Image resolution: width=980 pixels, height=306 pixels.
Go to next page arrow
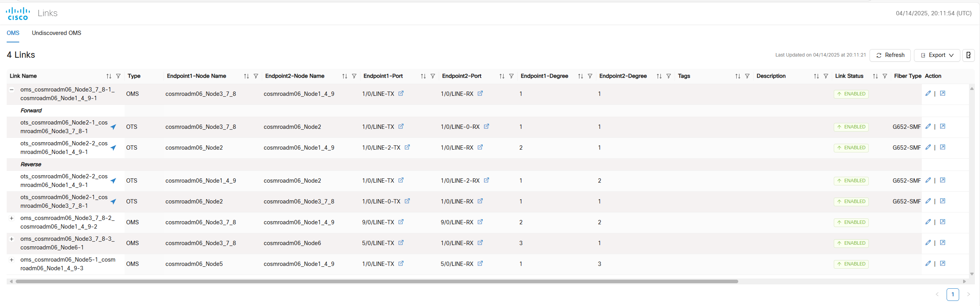[x=969, y=295]
